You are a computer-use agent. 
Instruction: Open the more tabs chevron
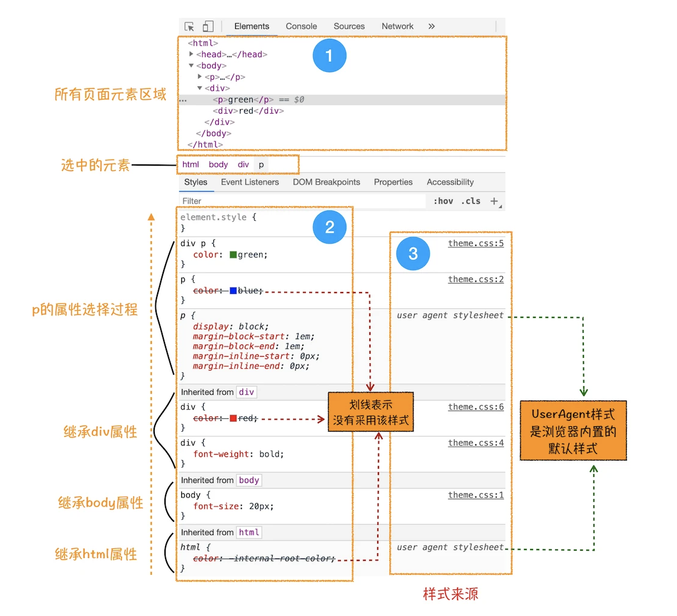click(432, 27)
